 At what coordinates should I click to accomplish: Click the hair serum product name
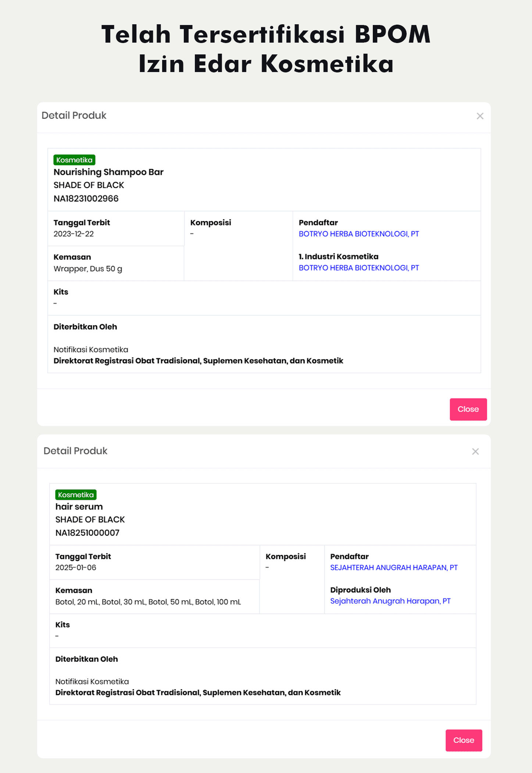coord(79,507)
